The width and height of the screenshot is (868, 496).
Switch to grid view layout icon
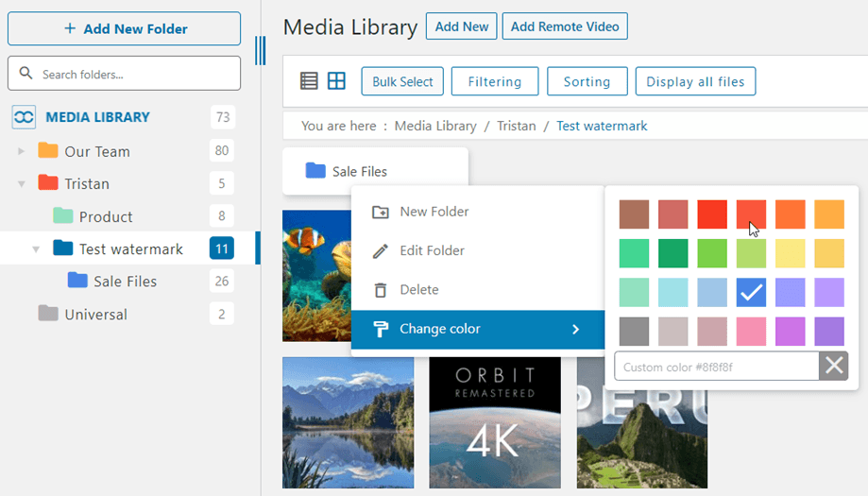click(x=336, y=81)
